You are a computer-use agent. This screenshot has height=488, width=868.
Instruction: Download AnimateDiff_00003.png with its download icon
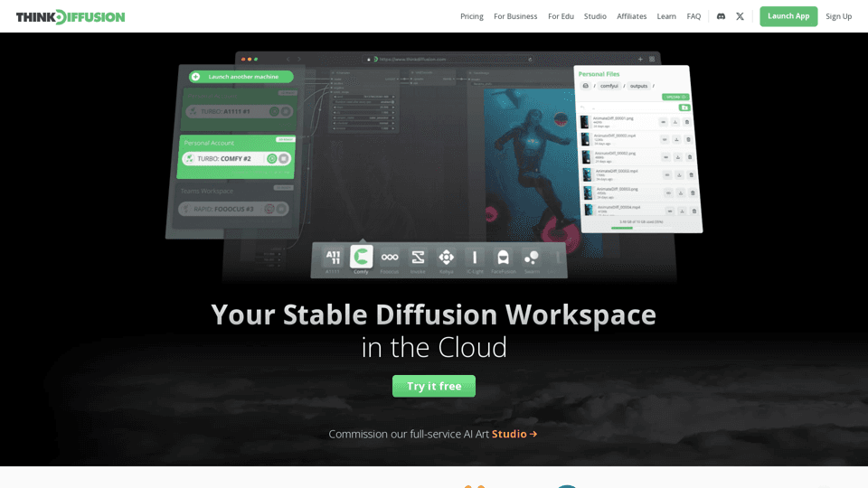pyautogui.click(x=680, y=192)
